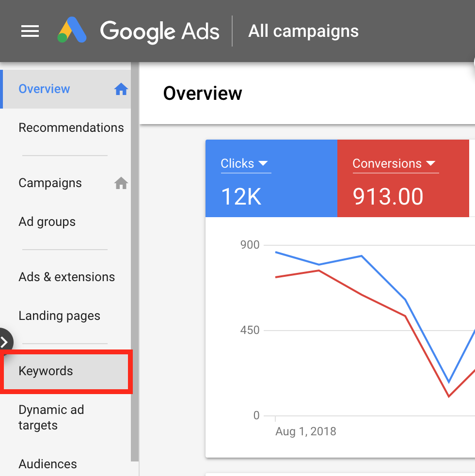Expand the side panel with the arrow button
Viewport: 475px width, 476px height.
tap(5, 342)
